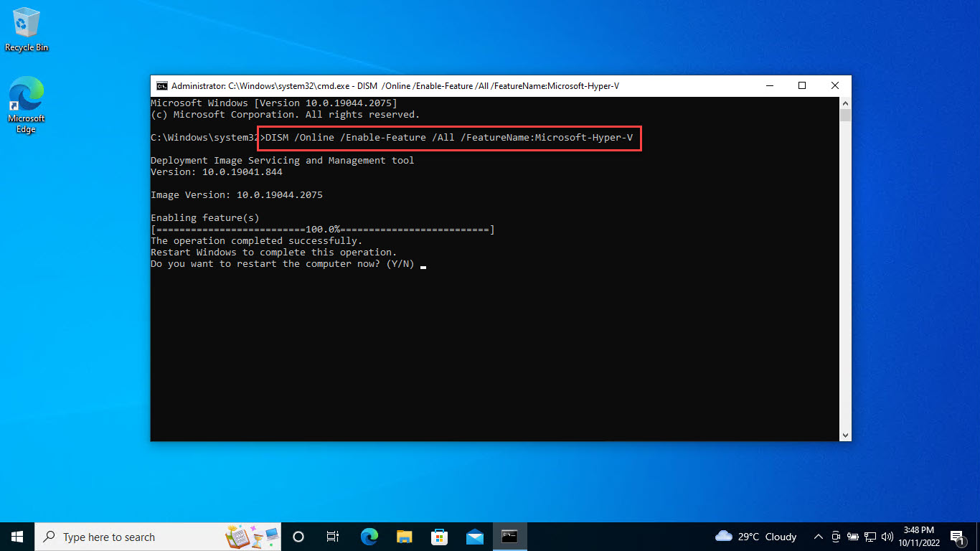Open the Start menu
This screenshot has width=980, height=551.
17,537
